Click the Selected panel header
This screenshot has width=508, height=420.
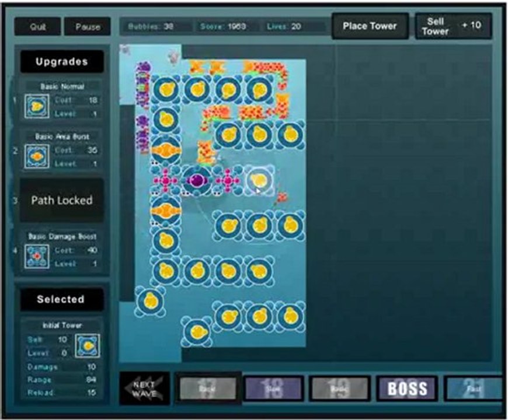tap(61, 299)
